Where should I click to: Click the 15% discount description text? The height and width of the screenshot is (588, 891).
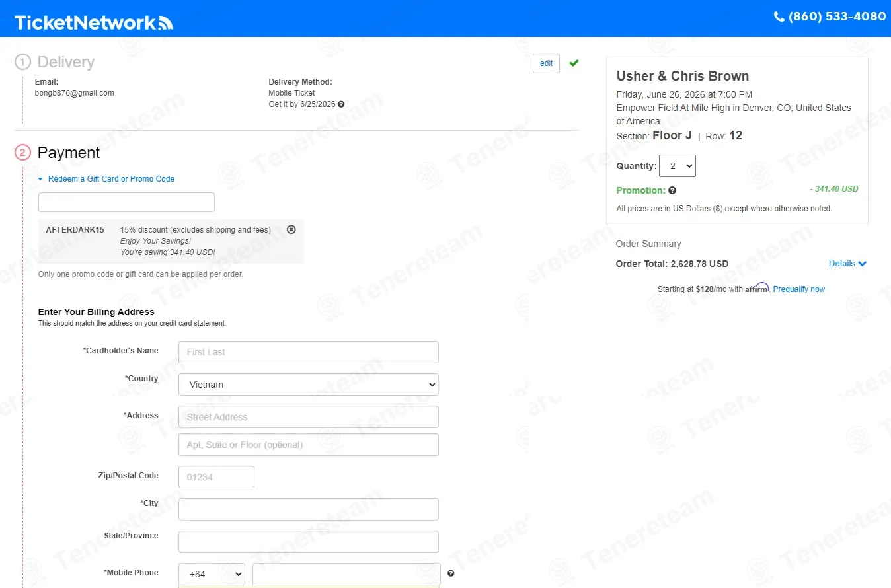pyautogui.click(x=196, y=230)
